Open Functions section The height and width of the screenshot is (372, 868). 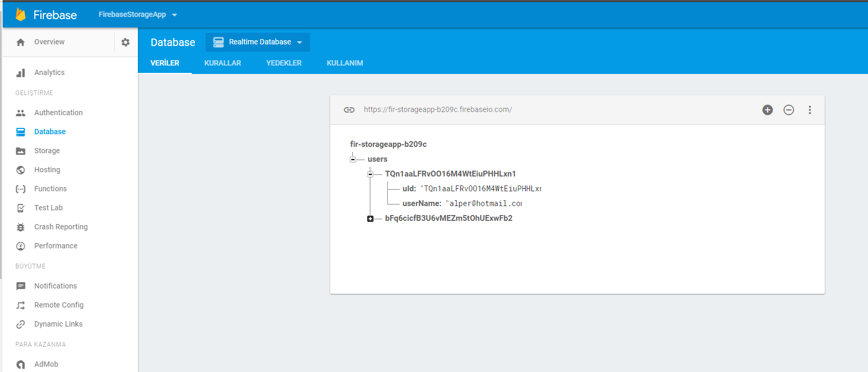pyautogui.click(x=51, y=189)
